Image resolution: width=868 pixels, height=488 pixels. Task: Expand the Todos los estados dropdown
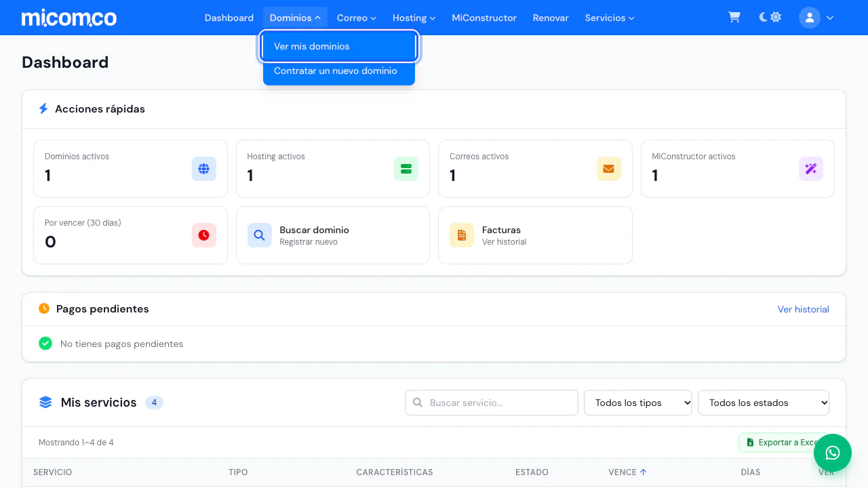click(764, 403)
